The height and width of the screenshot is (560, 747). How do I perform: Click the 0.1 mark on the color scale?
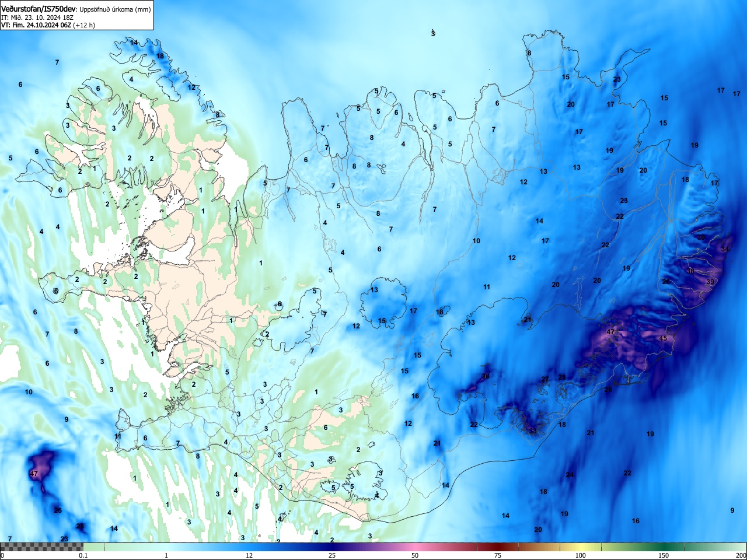(83, 555)
